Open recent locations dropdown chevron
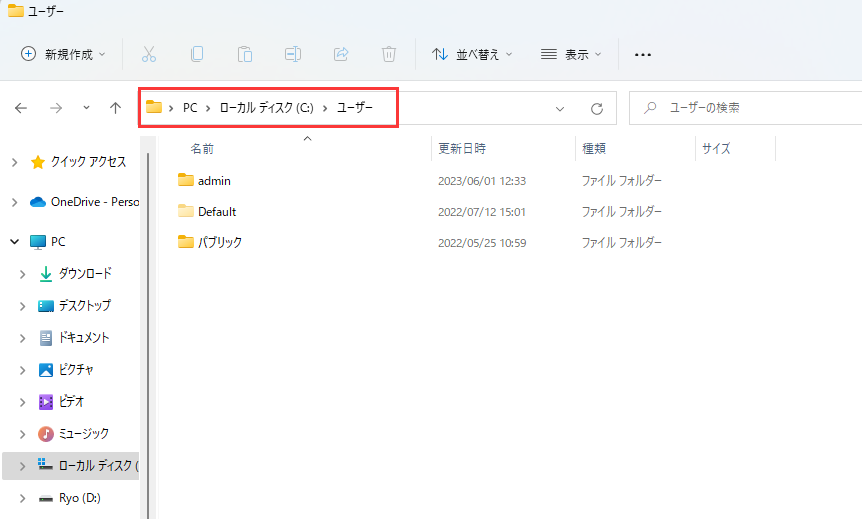The image size is (862, 519). 86,108
